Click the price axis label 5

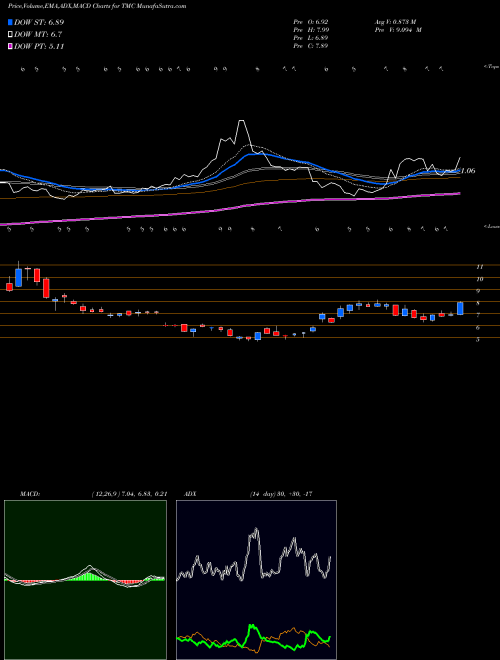(478, 340)
